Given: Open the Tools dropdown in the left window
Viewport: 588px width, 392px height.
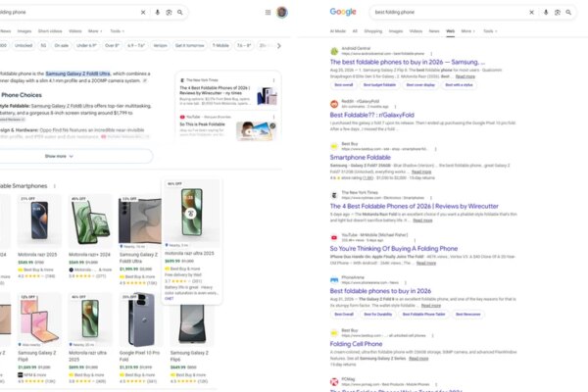Looking at the screenshot, I should pyautogui.click(x=117, y=31).
